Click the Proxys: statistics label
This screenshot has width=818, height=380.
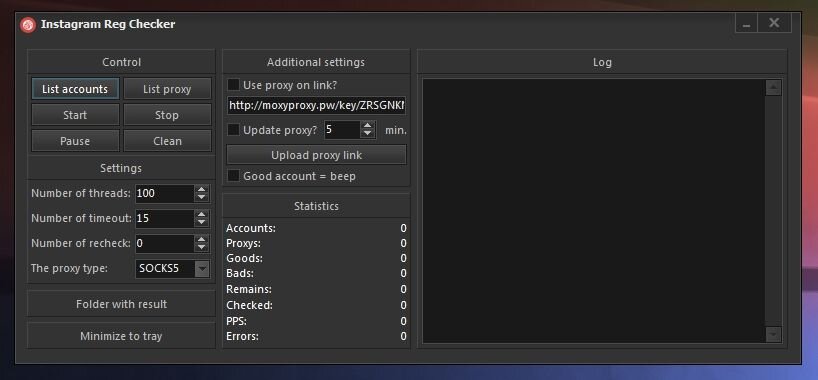click(x=244, y=243)
